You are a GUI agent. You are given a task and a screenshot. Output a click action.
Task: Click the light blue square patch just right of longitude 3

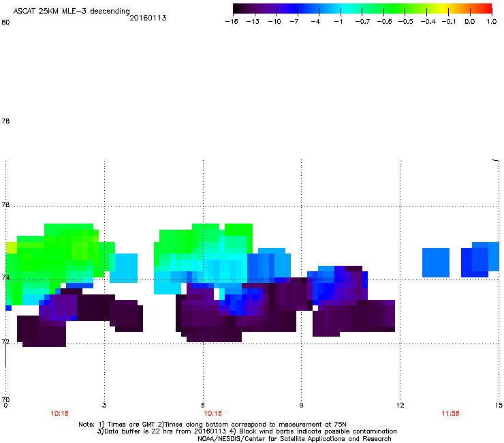pyautogui.click(x=124, y=268)
